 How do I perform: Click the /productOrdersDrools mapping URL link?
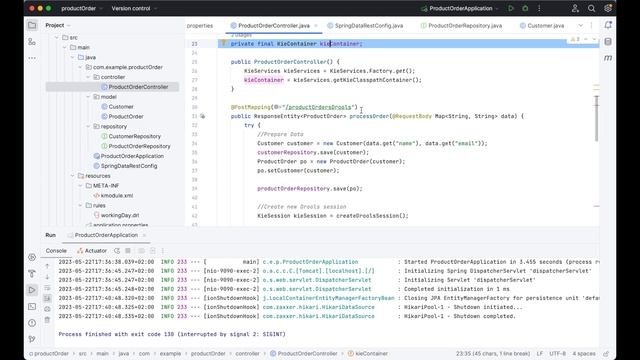point(318,107)
